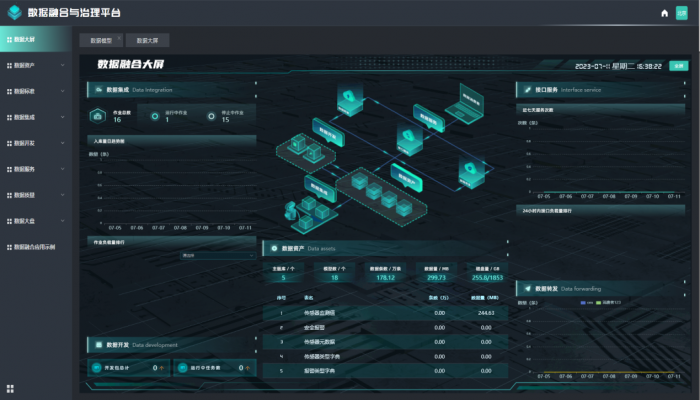Click the 开发包总计 icon
700x400 pixels.
pyautogui.click(x=97, y=367)
